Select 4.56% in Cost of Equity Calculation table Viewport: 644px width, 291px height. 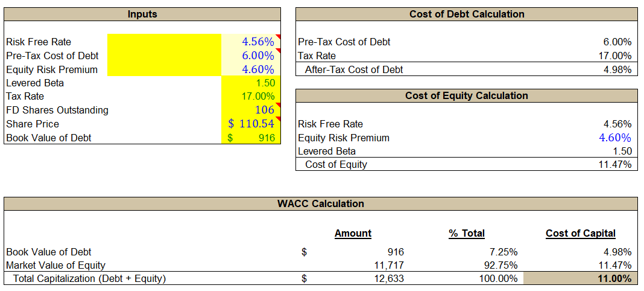[x=617, y=124]
